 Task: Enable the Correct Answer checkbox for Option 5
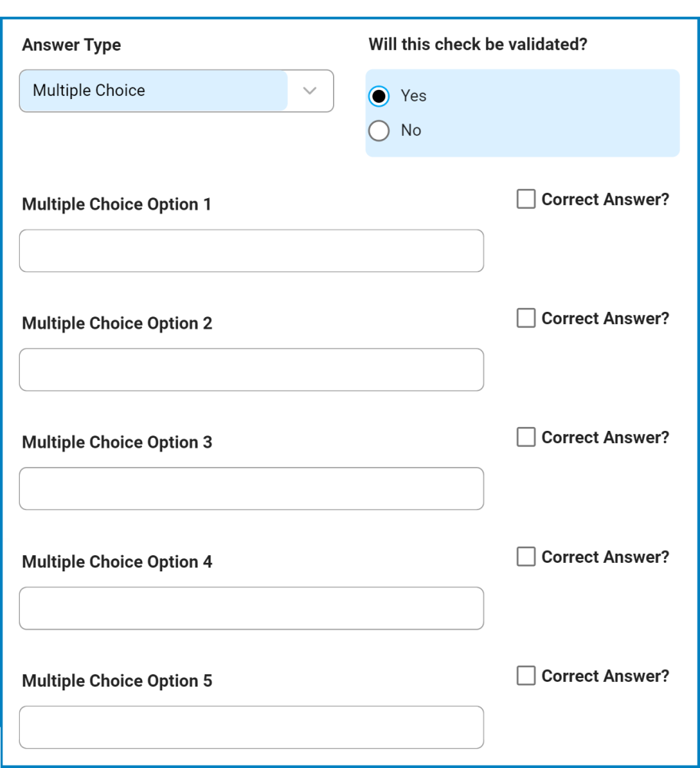pos(527,676)
